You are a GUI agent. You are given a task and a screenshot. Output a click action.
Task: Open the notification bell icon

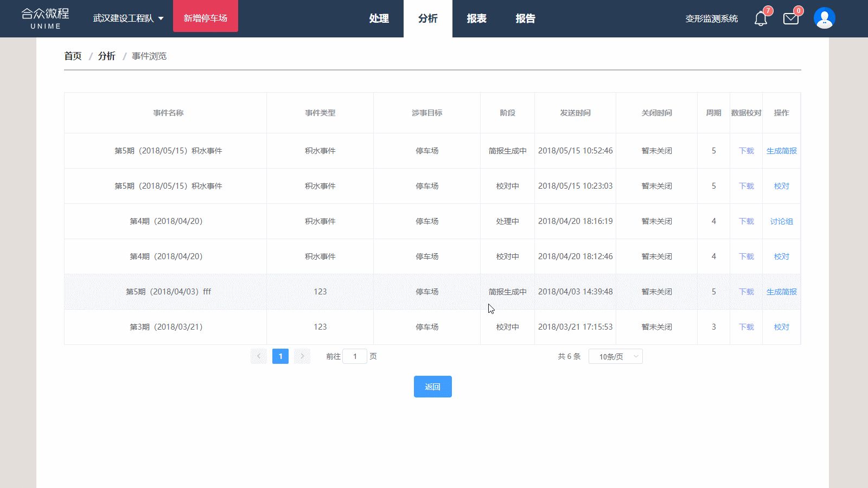761,19
